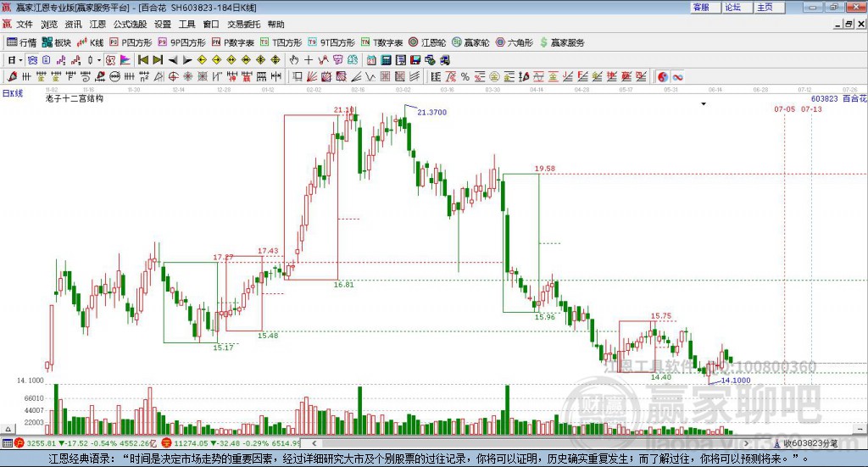
Task: Open the 六角形 hexagon tool
Action: [515, 42]
